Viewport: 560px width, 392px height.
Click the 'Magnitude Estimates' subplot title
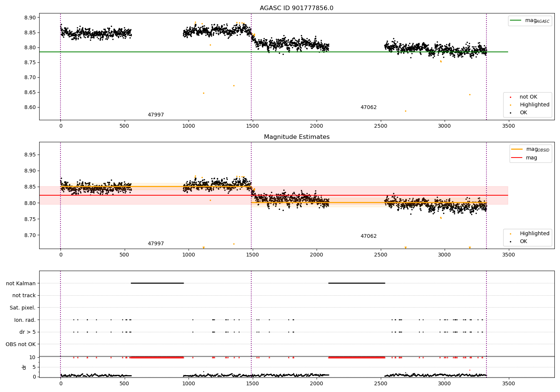[x=296, y=137]
